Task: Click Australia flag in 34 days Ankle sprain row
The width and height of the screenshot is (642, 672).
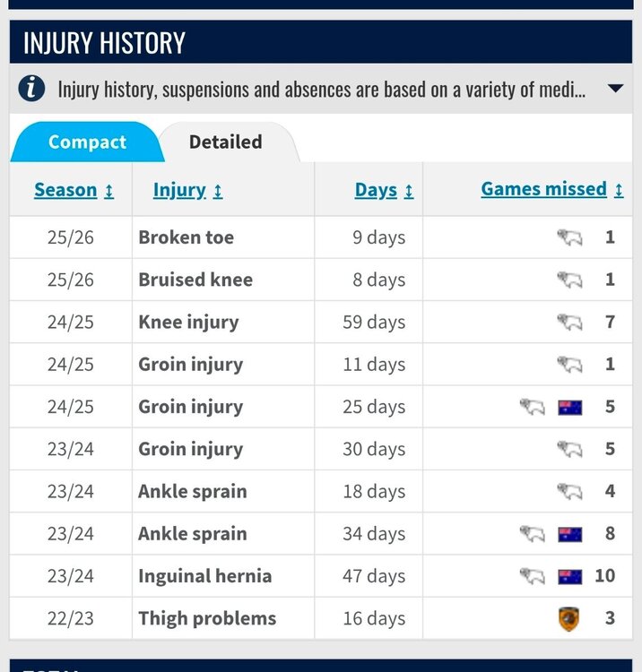Action: coord(570,534)
